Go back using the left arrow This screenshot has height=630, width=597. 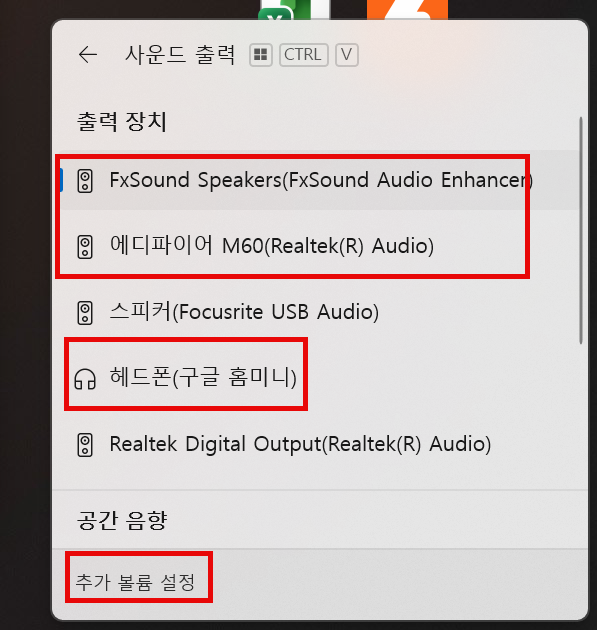pos(88,55)
